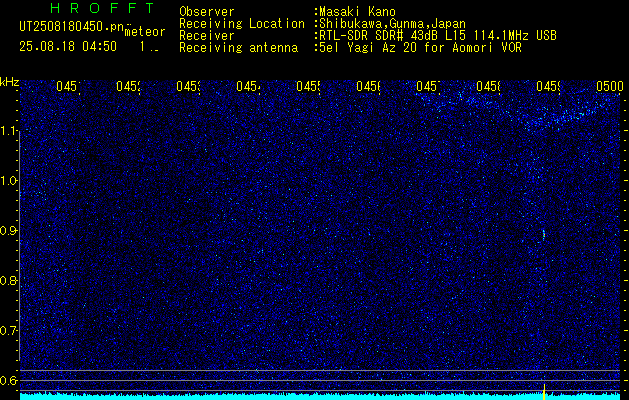
Task: Click observer name Masaki Kano
Action: click(357, 12)
